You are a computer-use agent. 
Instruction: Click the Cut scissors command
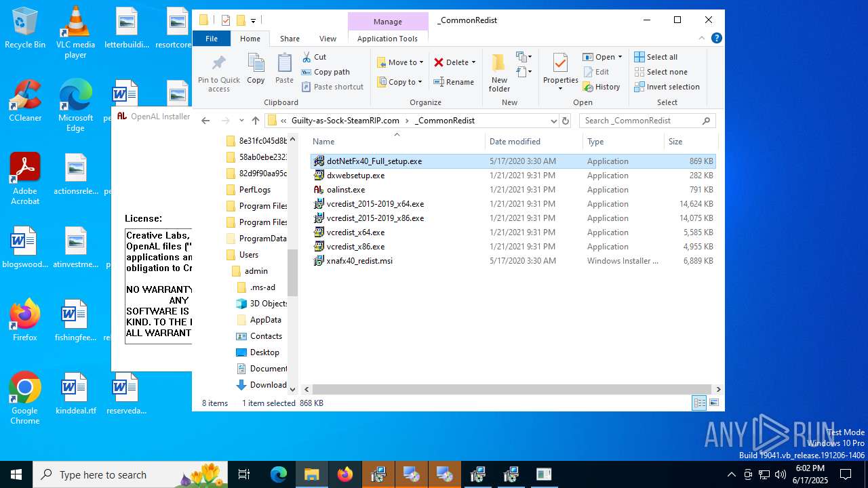tap(314, 57)
